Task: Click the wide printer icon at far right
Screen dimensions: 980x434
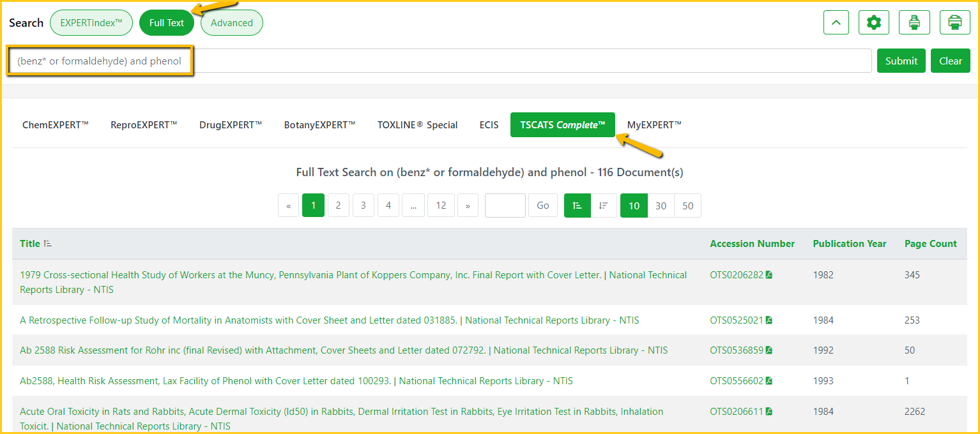Action: tap(954, 23)
